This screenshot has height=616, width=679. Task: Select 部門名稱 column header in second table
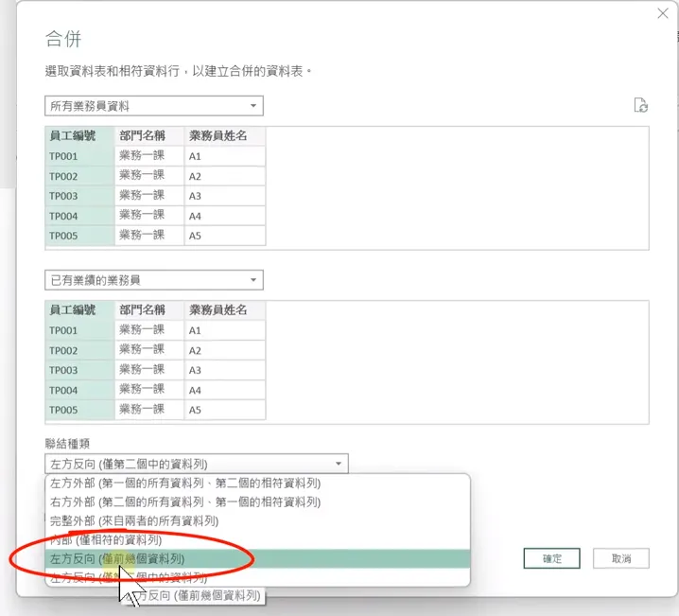coord(149,310)
